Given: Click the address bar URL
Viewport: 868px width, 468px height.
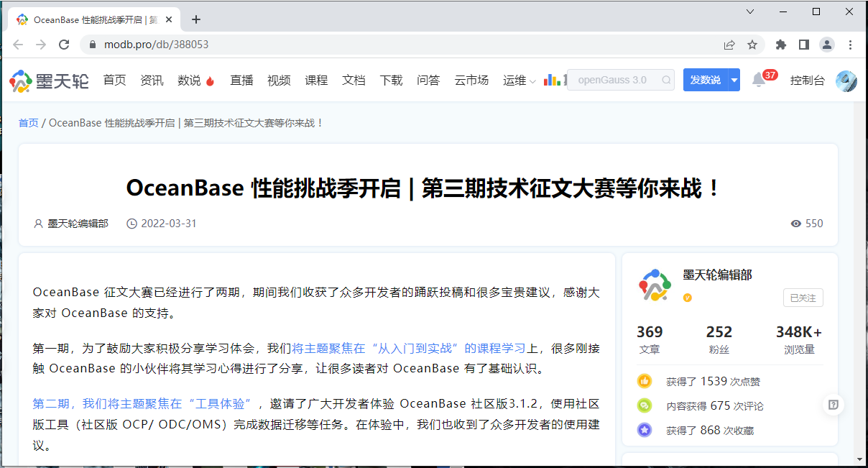Looking at the screenshot, I should coord(157,45).
